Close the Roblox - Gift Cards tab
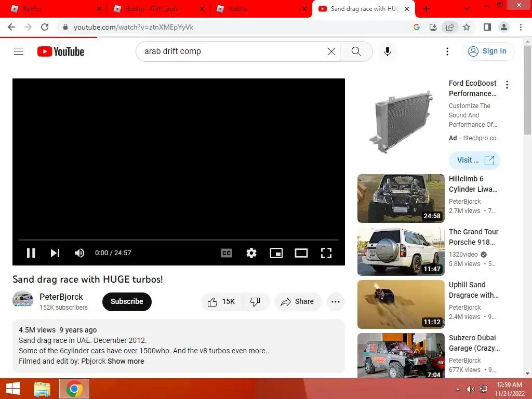This screenshot has width=532, height=399. (202, 9)
